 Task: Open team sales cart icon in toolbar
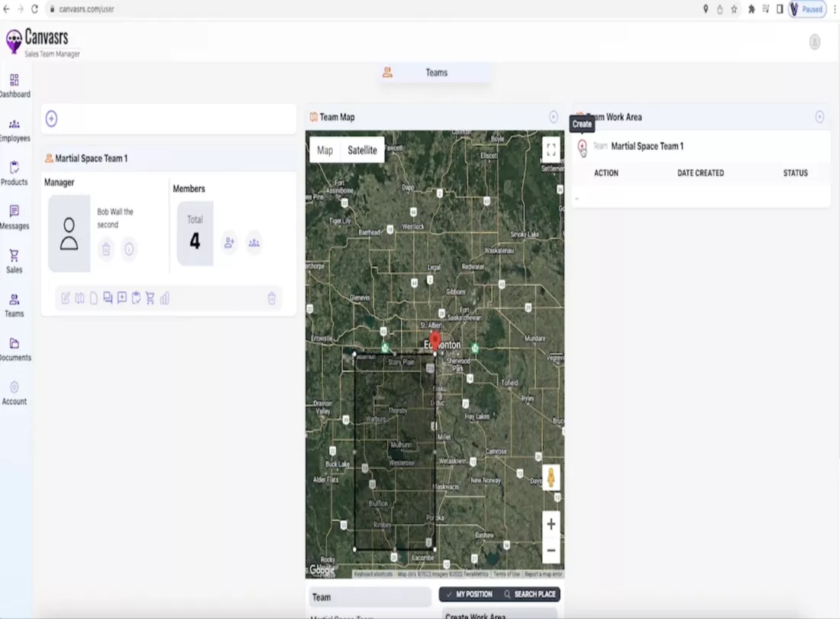(x=150, y=298)
